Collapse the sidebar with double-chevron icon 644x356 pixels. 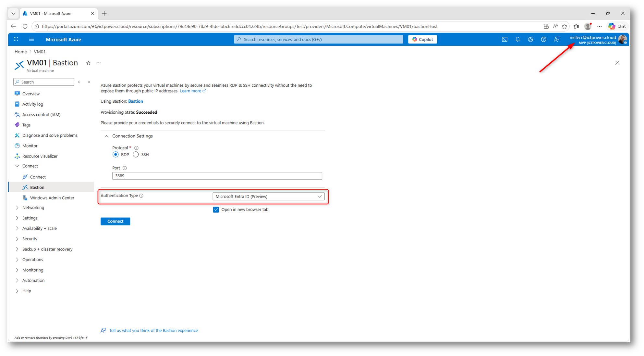89,82
